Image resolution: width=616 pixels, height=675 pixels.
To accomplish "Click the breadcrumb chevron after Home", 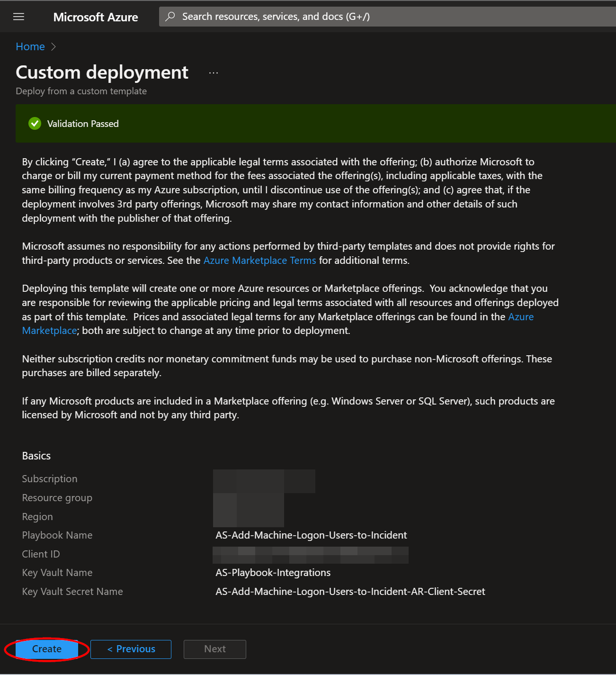I will (x=54, y=46).
